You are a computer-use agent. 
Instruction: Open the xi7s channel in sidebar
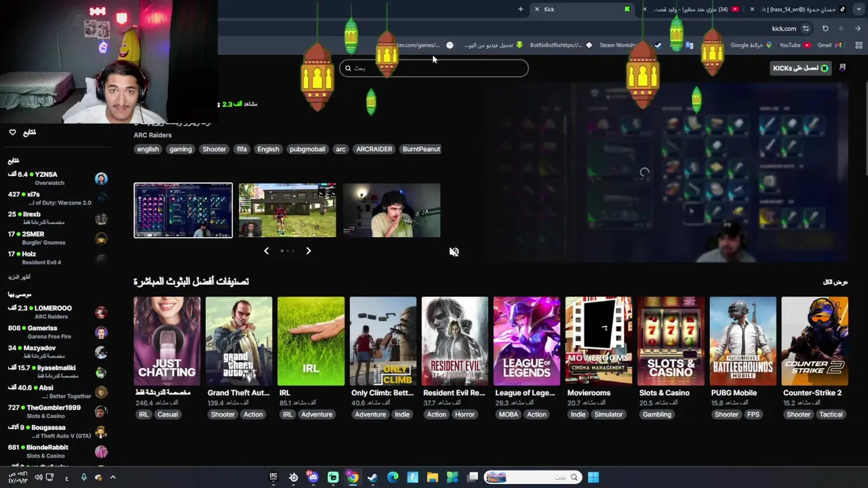click(58, 198)
